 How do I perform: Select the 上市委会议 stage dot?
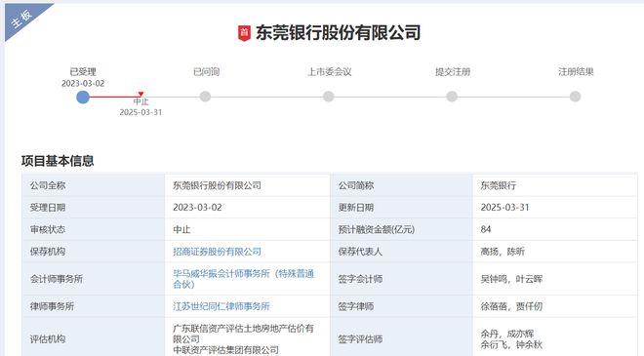[329, 97]
